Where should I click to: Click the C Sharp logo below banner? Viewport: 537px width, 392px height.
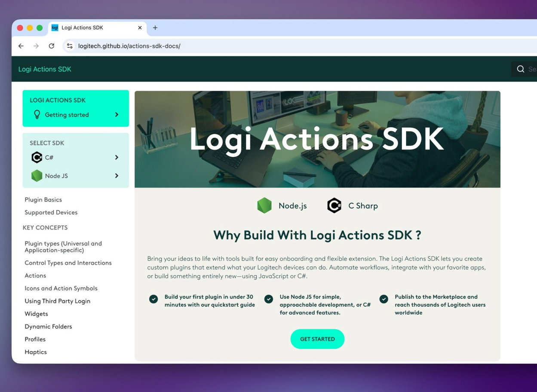[x=334, y=205]
